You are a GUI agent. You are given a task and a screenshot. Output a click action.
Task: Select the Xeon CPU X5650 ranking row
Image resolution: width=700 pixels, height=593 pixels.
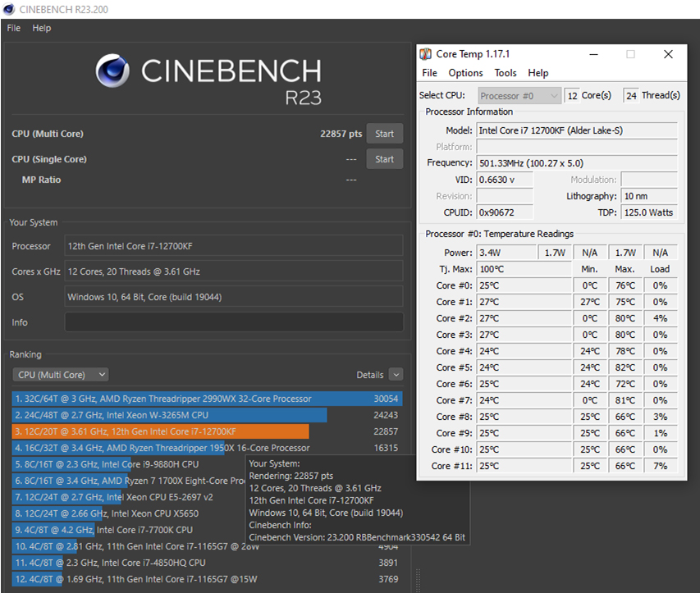tap(129, 513)
